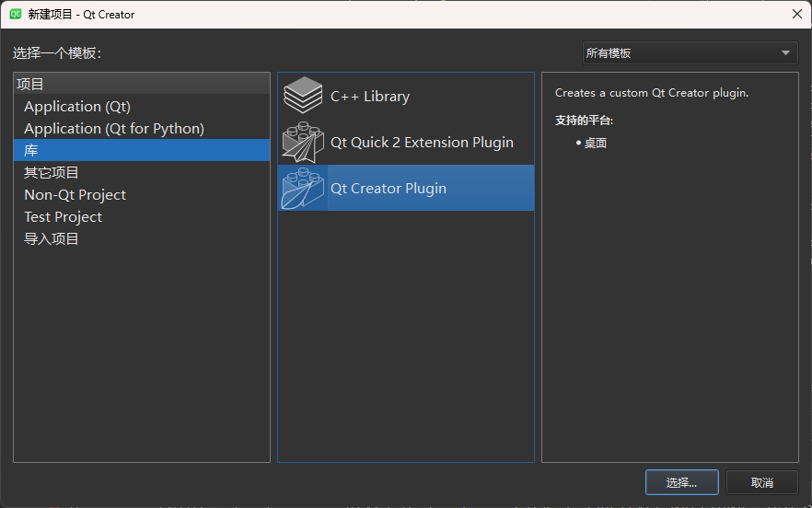Click the Qt Creator Plugin brick icon
The width and height of the screenshot is (812, 508).
pyautogui.click(x=303, y=188)
